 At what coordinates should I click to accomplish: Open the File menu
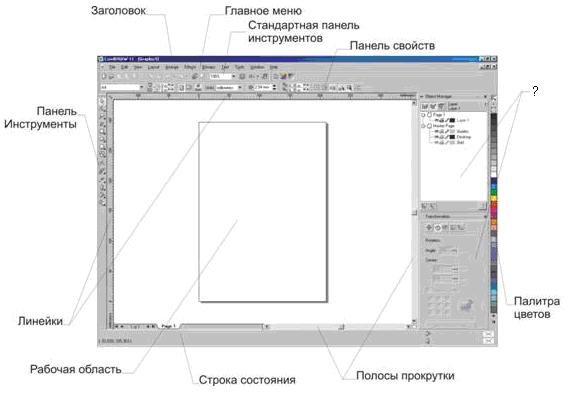tap(112, 67)
